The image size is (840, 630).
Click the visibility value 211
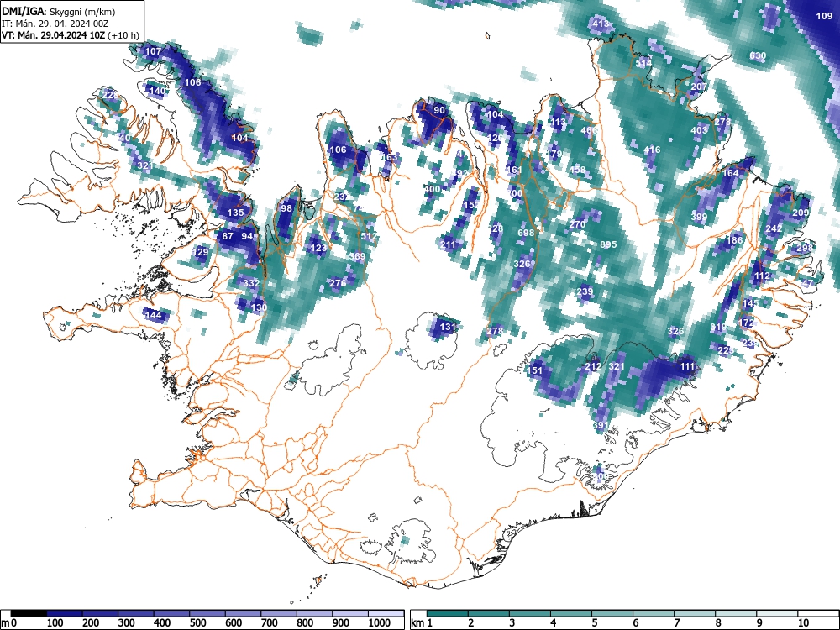point(448,244)
